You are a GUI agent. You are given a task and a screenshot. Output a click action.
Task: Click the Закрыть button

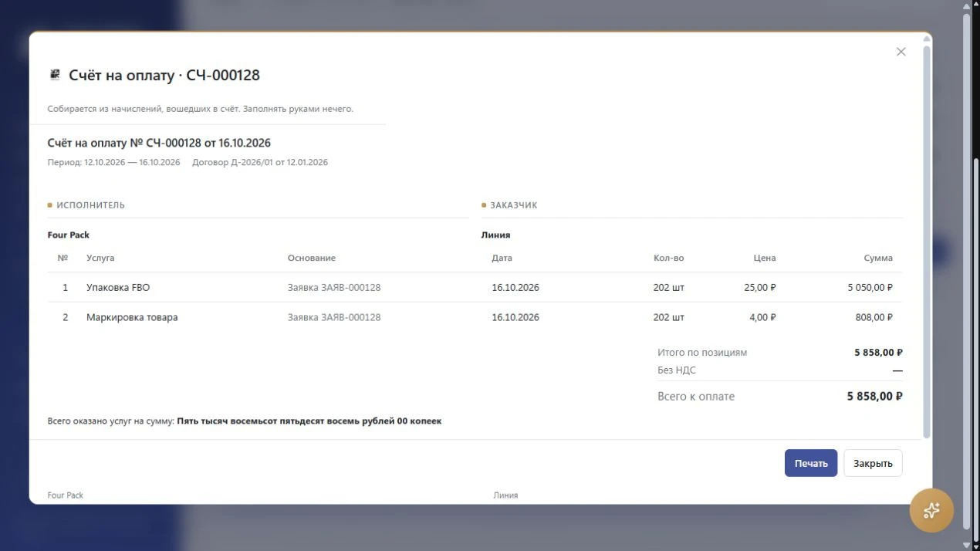[x=873, y=463]
